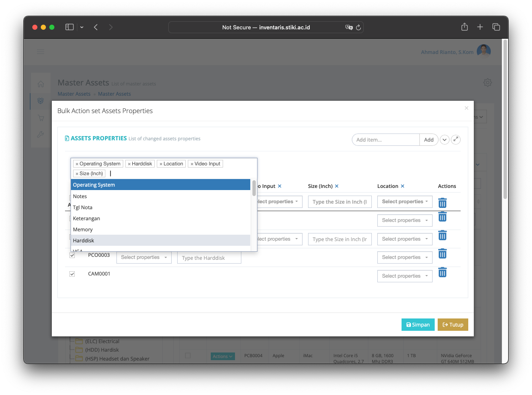Uncheck the CAM0001 asset checkbox
Screen dimensions: 532x395
pos(72,274)
